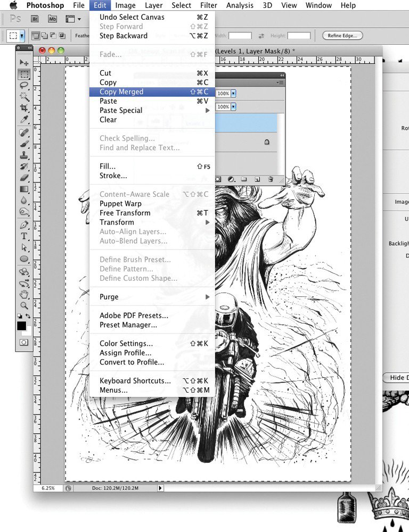Select the Magic Wand tool
This screenshot has height=532, width=409.
tap(24, 97)
